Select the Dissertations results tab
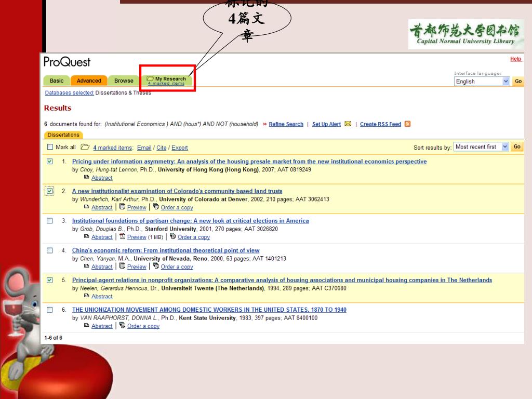 pos(63,135)
